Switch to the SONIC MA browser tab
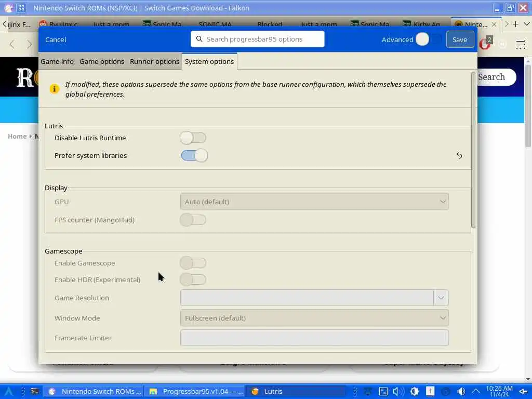 (x=215, y=24)
